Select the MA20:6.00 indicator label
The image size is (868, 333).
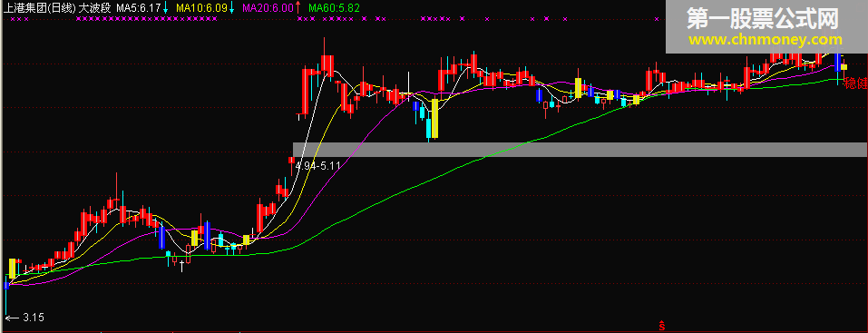coord(268,8)
